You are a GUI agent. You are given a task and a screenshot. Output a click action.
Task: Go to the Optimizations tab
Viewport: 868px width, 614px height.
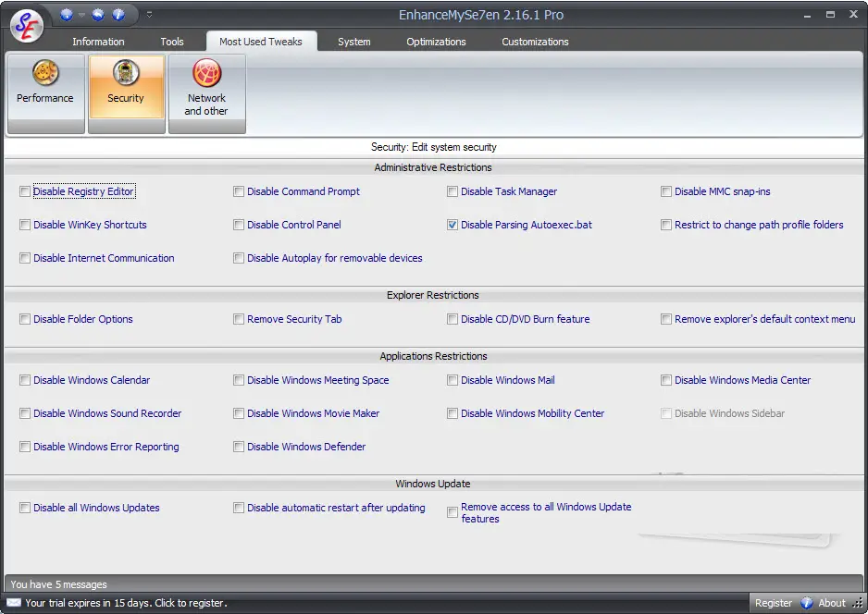(x=436, y=42)
